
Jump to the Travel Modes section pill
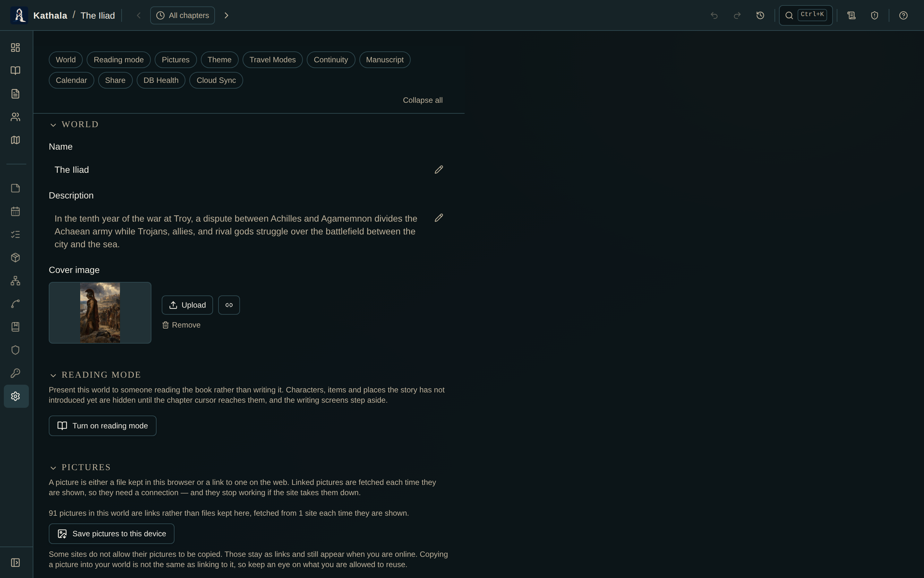pyautogui.click(x=273, y=60)
